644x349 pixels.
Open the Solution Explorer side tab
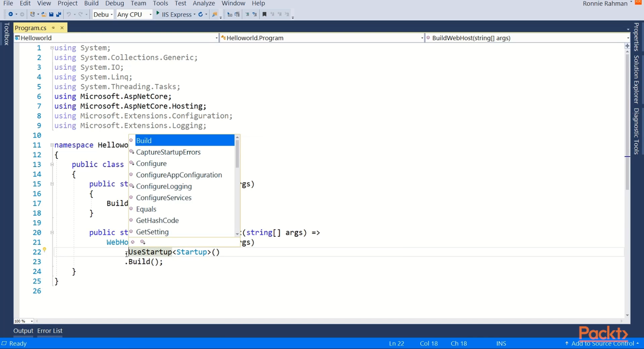coord(636,79)
